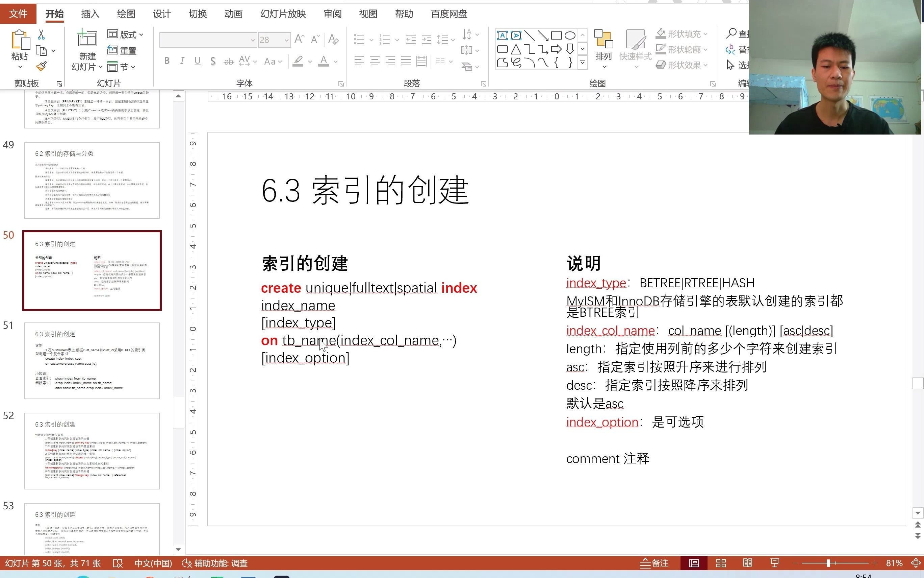924x578 pixels.
Task: Apply the text highlight color
Action: (x=298, y=61)
